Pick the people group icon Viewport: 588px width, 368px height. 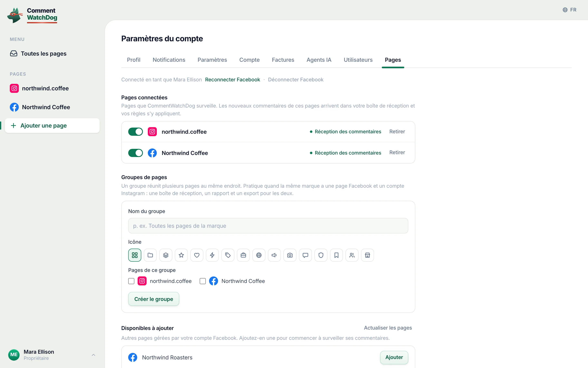(x=352, y=255)
